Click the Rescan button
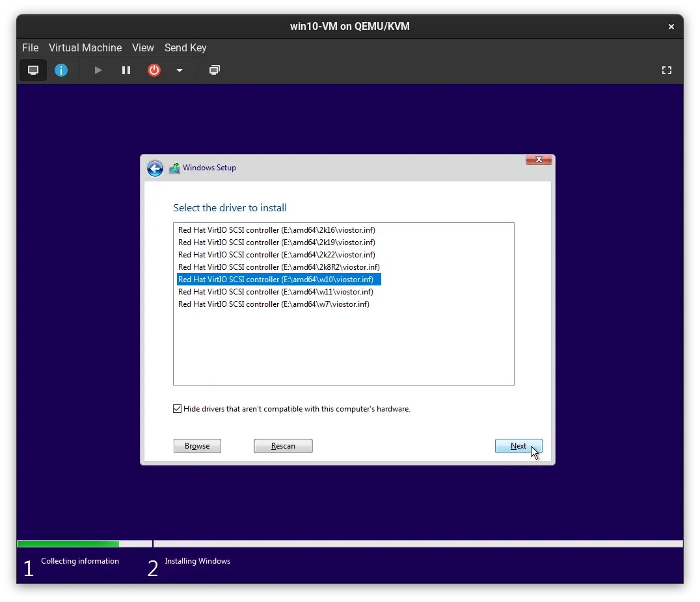The image size is (700, 602). (x=283, y=446)
